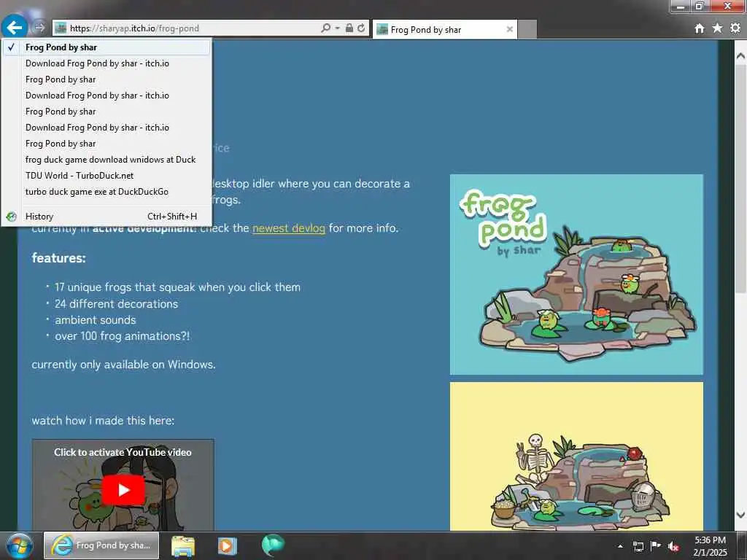Click the vertical scrollbar thumb
747x560 pixels.
pyautogui.click(x=740, y=179)
